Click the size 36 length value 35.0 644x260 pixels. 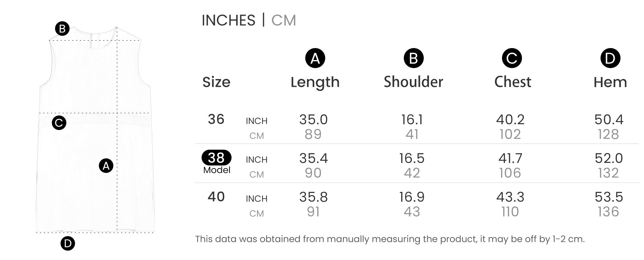pos(313,120)
